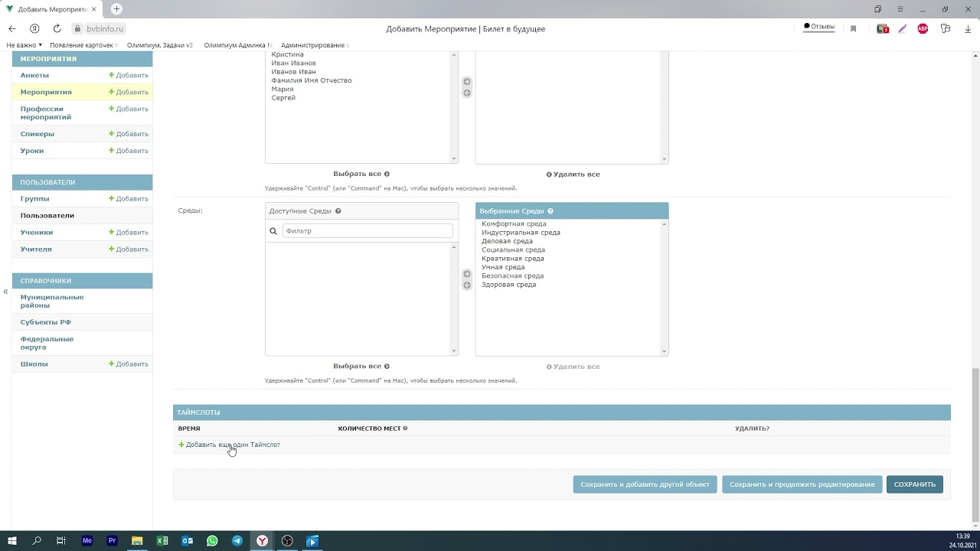This screenshot has height=551, width=980.
Task: Click Выбрать все under speakers list
Action: 361,174
